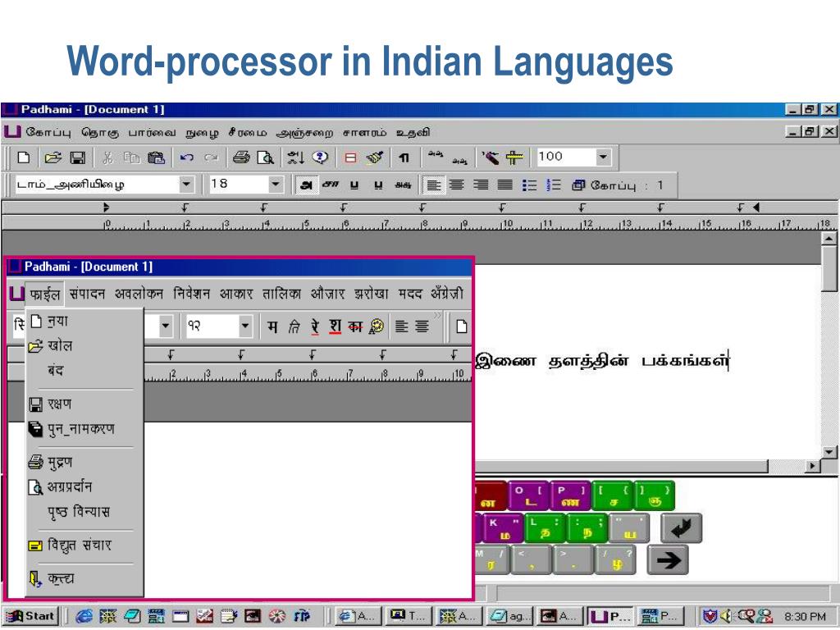Open Hindi font name dropdown arrow

(166, 326)
